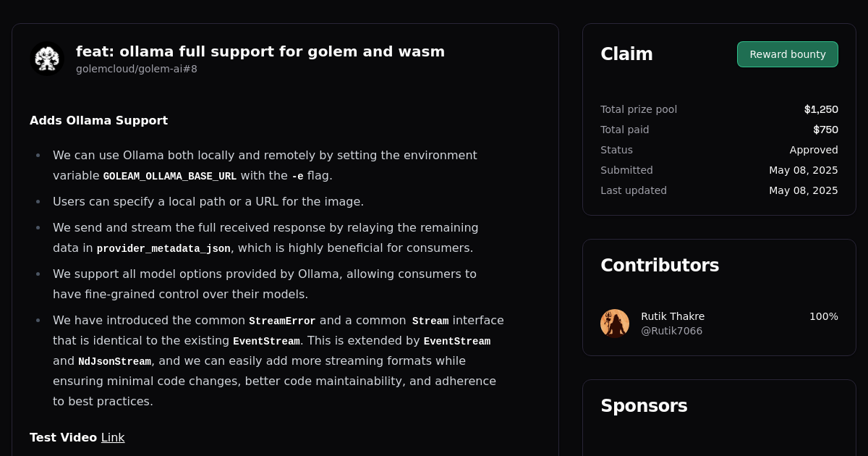Viewport: 868px width, 456px height.
Task: Click the 100% contribution percentage
Action: pos(823,316)
